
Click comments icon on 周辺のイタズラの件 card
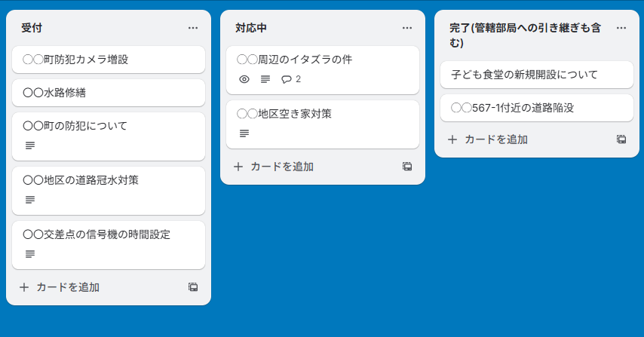click(286, 79)
